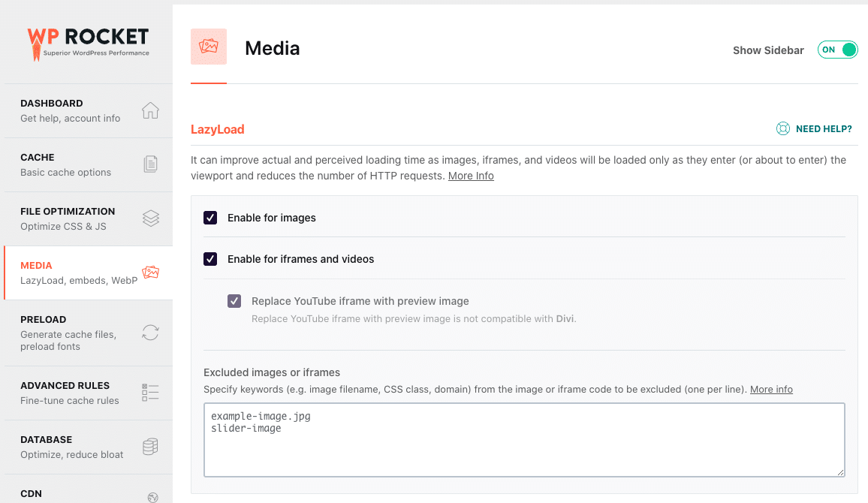Click the Need Help lifebuoy icon

tap(783, 129)
